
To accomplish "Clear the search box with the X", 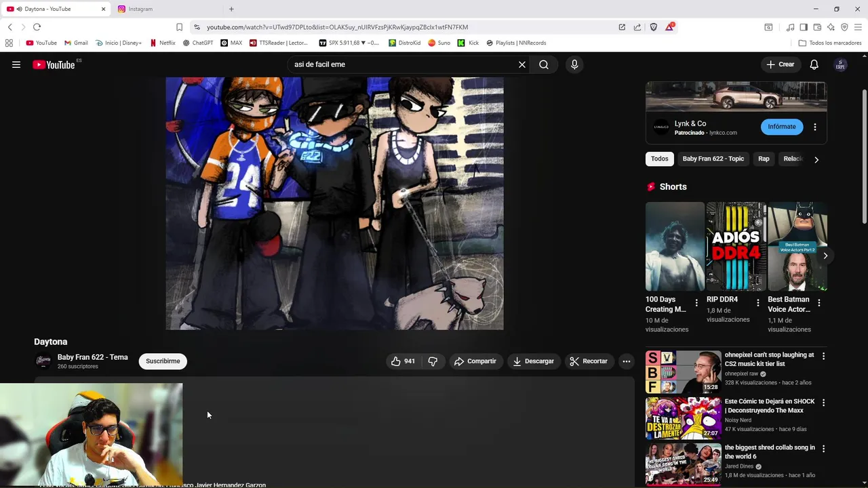I will click(522, 64).
